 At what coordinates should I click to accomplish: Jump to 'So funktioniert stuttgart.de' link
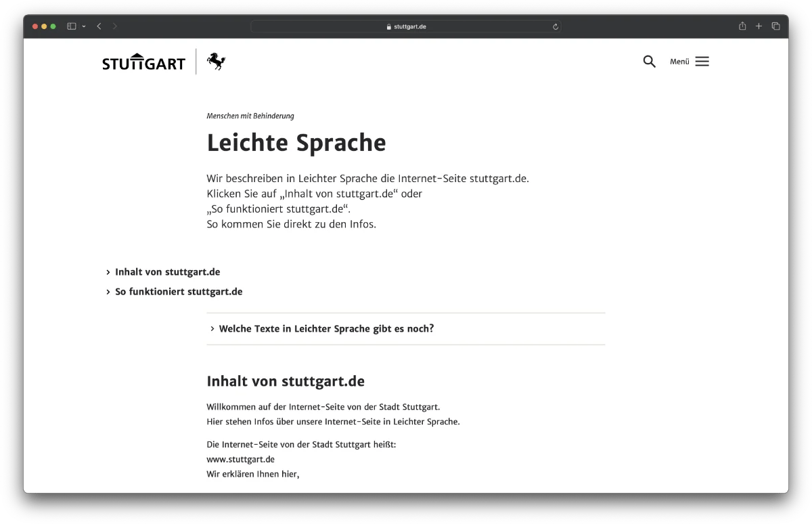click(179, 292)
